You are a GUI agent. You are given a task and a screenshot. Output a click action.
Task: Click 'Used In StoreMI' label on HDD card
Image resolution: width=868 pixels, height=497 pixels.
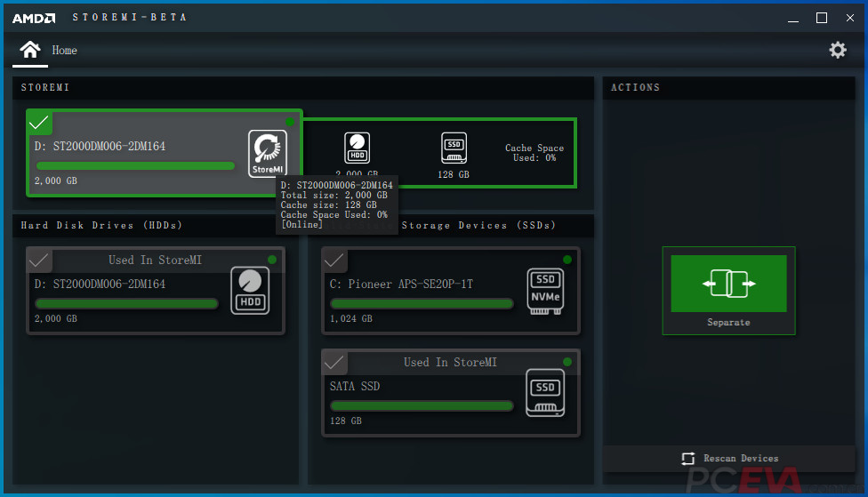(x=155, y=261)
